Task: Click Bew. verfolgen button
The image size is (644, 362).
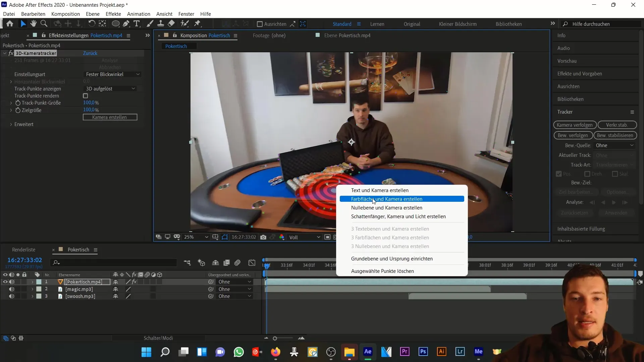Action: click(573, 135)
